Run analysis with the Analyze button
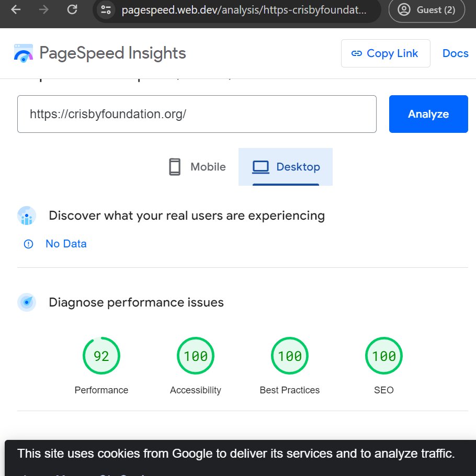476x476 pixels. coord(428,114)
